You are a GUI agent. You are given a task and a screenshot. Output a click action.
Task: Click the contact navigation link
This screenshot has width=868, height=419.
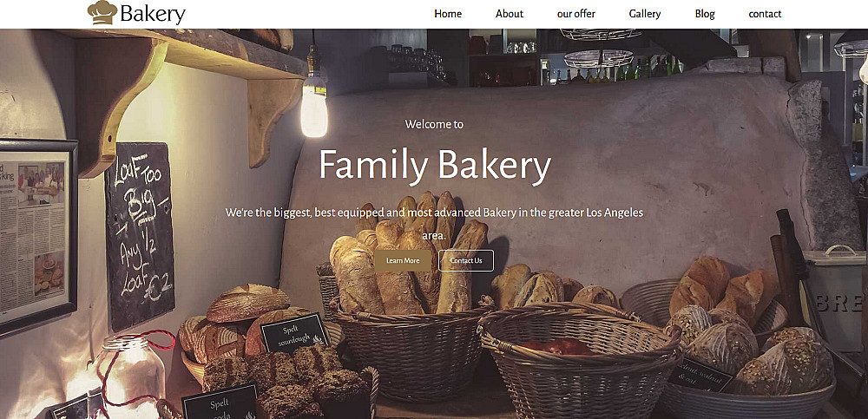coord(765,14)
